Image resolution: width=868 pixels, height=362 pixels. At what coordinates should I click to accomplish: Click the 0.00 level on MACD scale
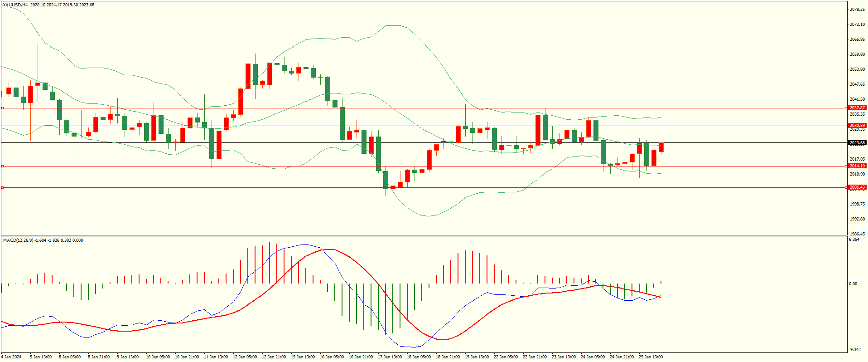pyautogui.click(x=853, y=284)
